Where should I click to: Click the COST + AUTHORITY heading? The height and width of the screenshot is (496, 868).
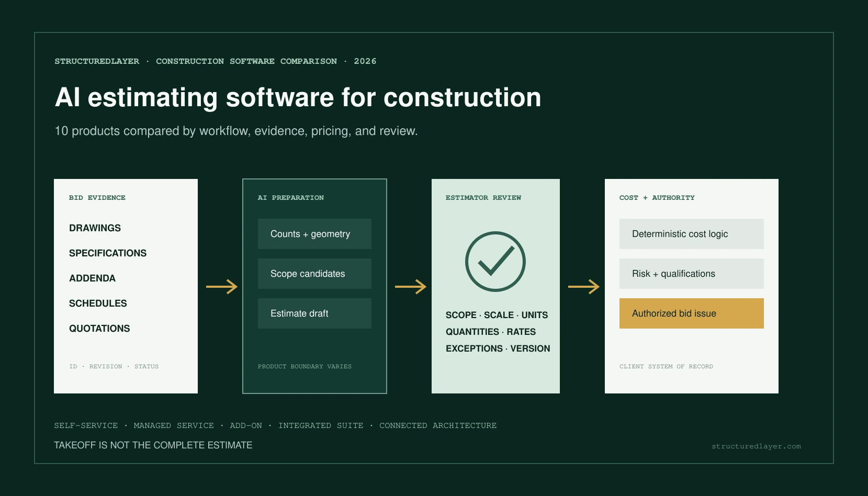(x=657, y=198)
